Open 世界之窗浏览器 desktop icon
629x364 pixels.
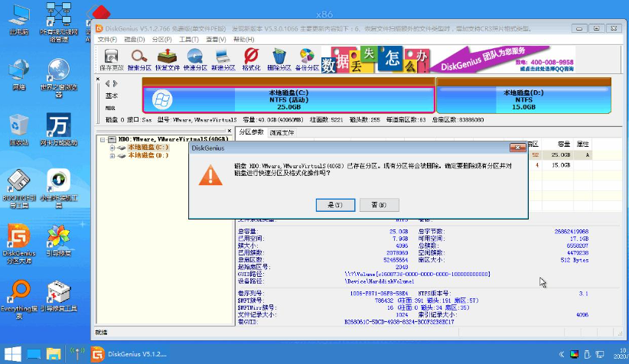click(59, 78)
